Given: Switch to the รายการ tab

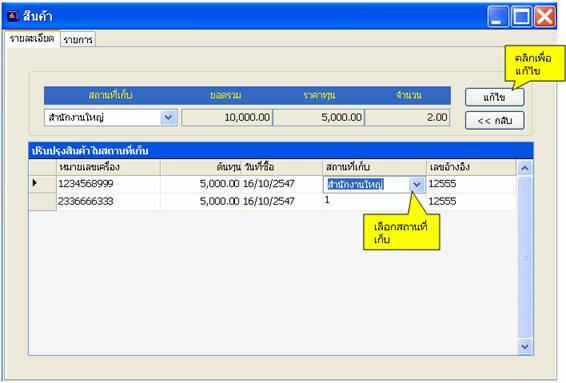Looking at the screenshot, I should click(x=78, y=39).
